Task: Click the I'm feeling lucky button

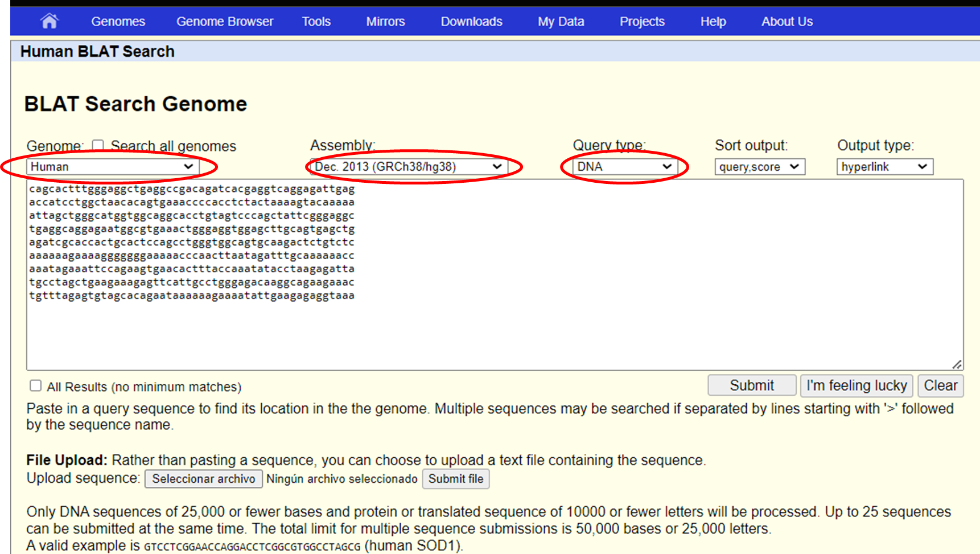Action: tap(856, 385)
